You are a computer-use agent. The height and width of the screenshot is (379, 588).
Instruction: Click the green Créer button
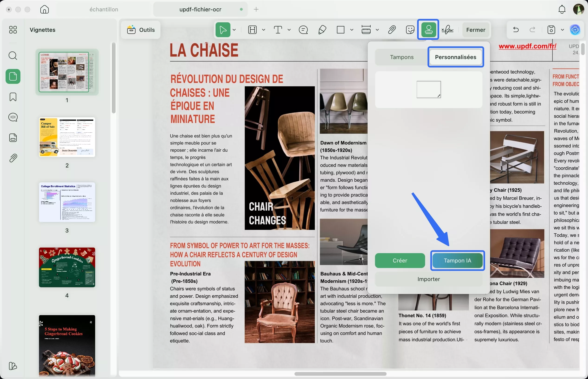(x=400, y=260)
